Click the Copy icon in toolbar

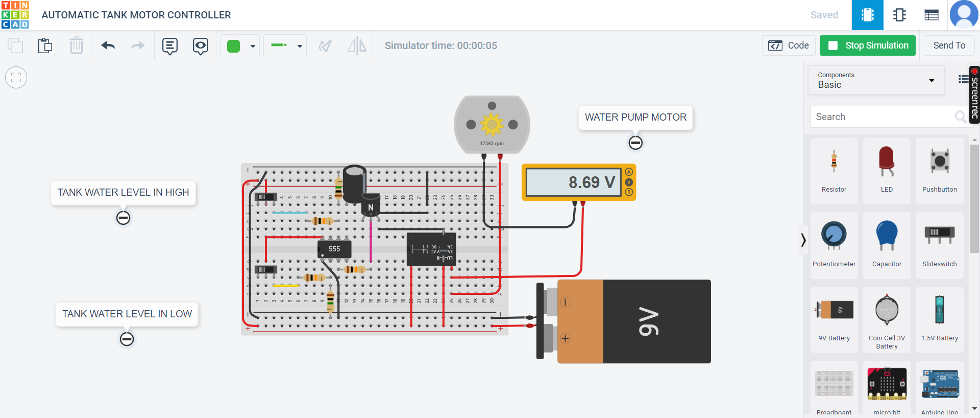[x=15, y=45]
